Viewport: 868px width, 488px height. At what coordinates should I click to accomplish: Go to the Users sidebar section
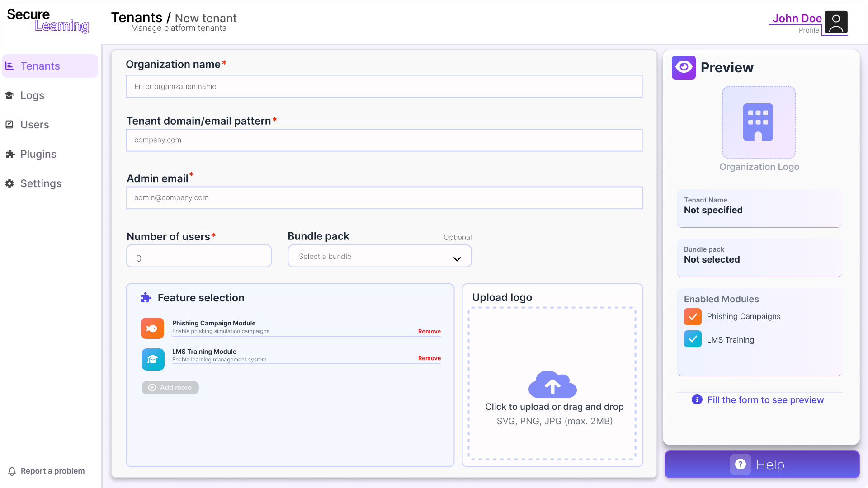pyautogui.click(x=34, y=125)
